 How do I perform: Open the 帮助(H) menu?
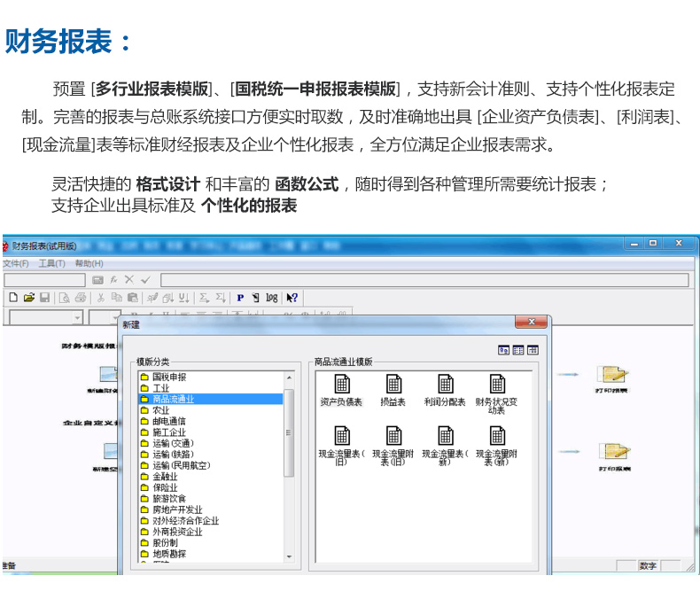[89, 263]
